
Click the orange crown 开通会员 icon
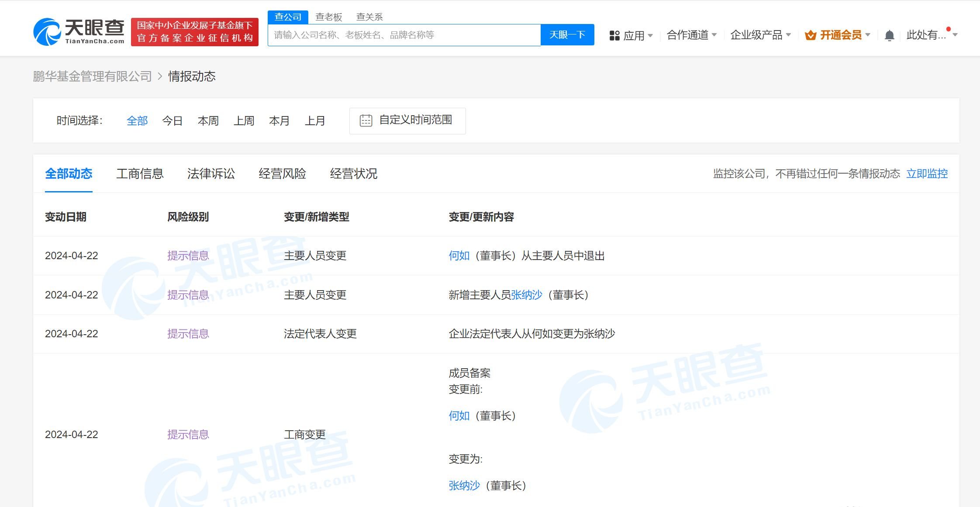811,35
